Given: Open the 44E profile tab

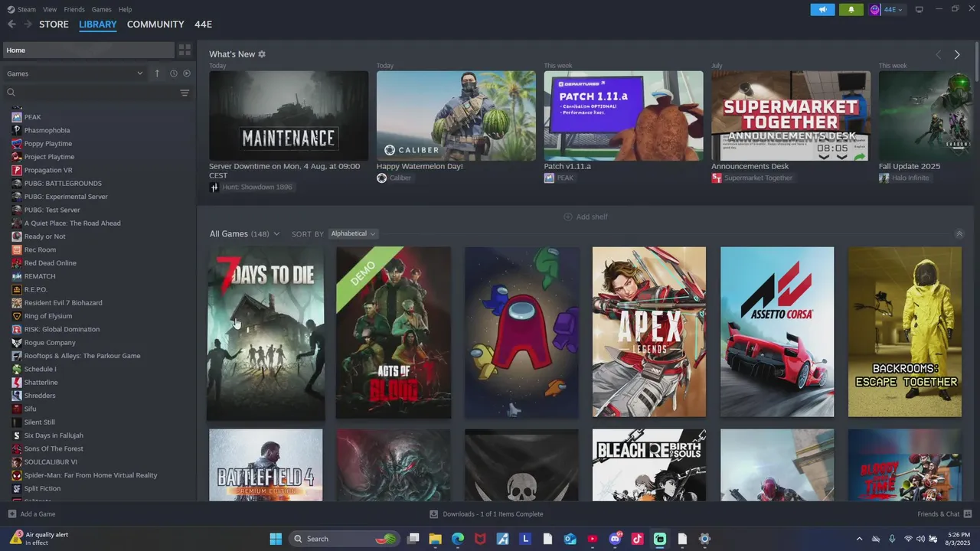Looking at the screenshot, I should pos(203,24).
